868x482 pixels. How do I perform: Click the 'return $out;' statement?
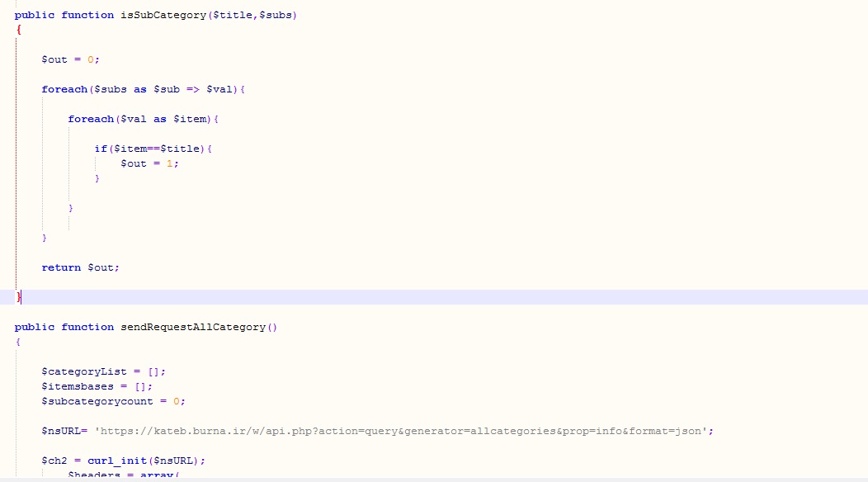click(x=80, y=267)
